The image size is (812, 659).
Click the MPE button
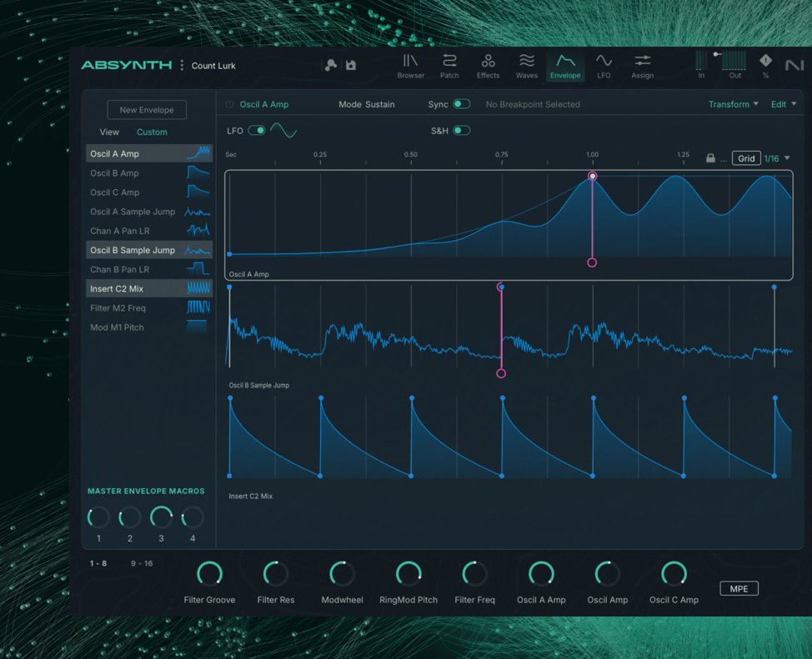739,589
